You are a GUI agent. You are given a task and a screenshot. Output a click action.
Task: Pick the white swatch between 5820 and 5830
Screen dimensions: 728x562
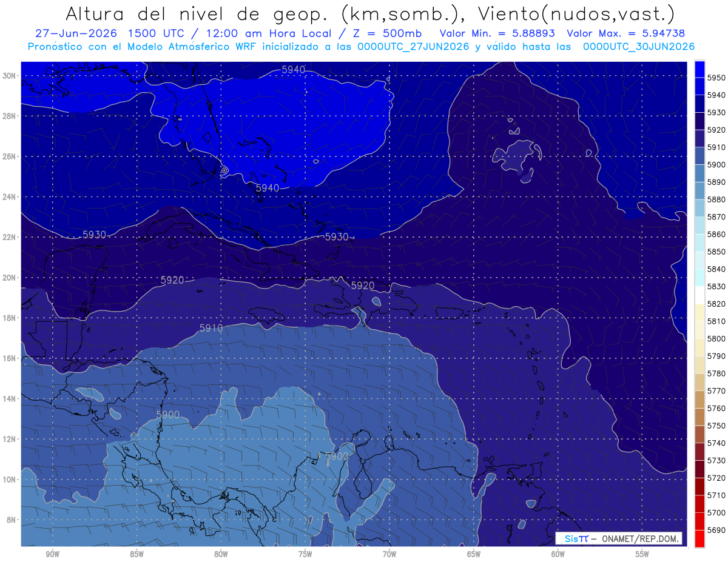[699, 295]
